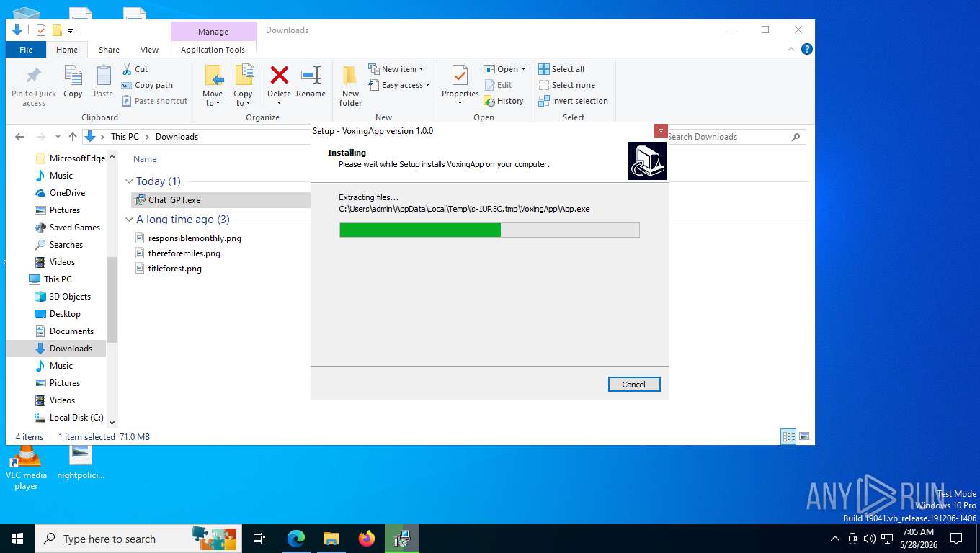980x553 pixels.
Task: Switch to details view layout
Action: tap(789, 436)
